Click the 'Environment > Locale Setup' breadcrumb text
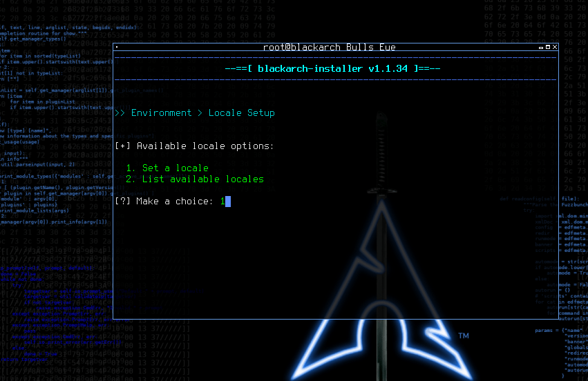The height and width of the screenshot is (381, 588). click(203, 113)
